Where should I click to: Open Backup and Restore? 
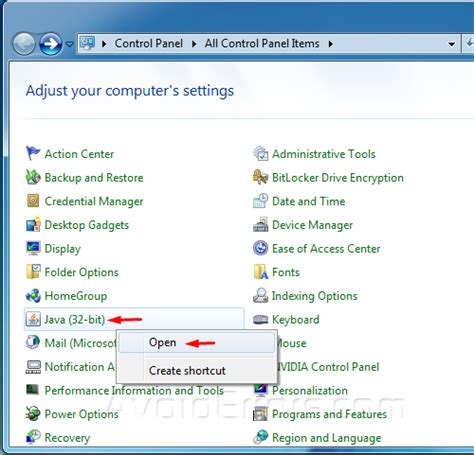tap(94, 177)
